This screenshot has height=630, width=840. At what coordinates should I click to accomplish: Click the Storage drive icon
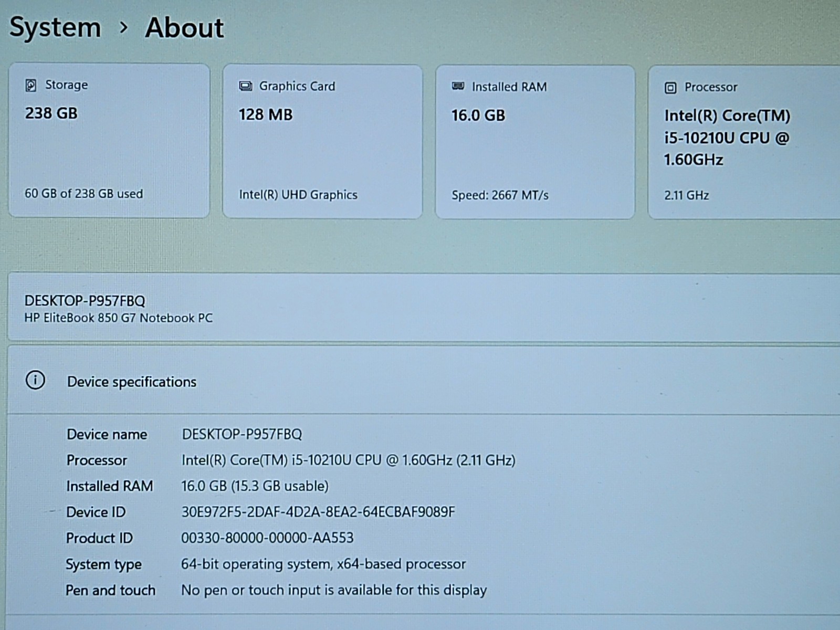pyautogui.click(x=31, y=85)
